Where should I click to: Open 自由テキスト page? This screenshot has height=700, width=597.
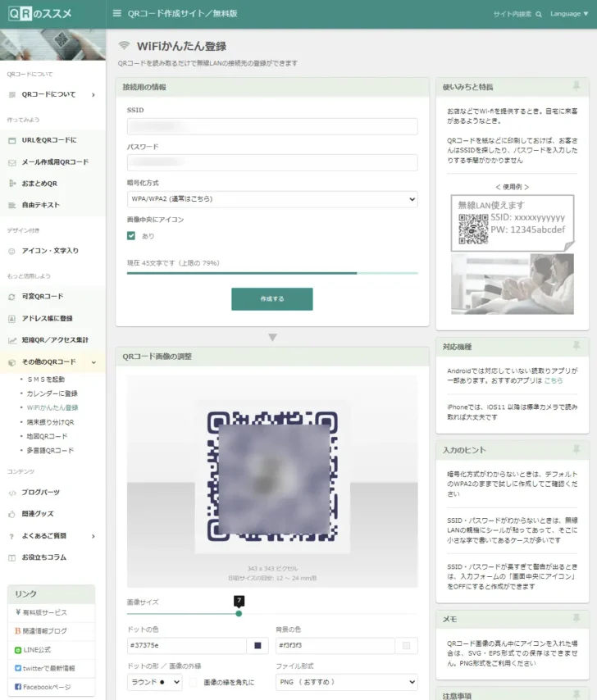(x=41, y=205)
